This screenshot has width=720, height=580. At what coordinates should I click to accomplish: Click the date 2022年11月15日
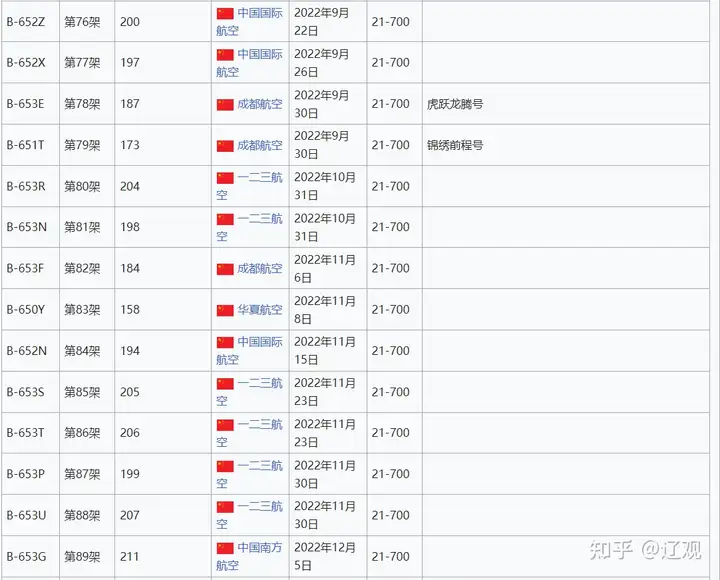pyautogui.click(x=325, y=350)
